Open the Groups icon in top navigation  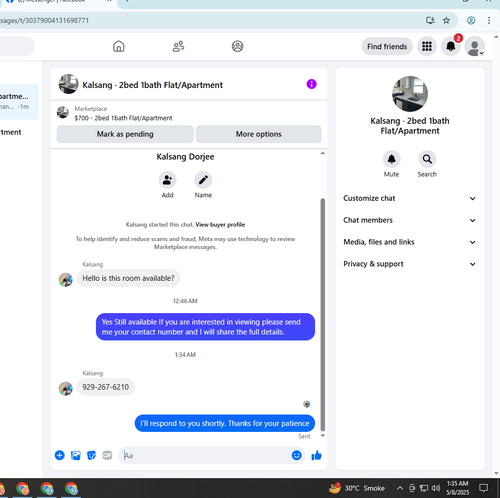point(237,46)
